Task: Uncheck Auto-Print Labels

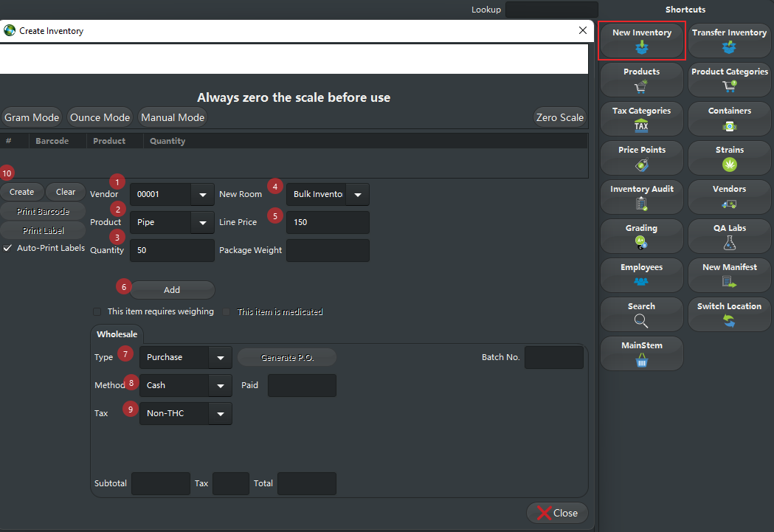Action: tap(7, 248)
